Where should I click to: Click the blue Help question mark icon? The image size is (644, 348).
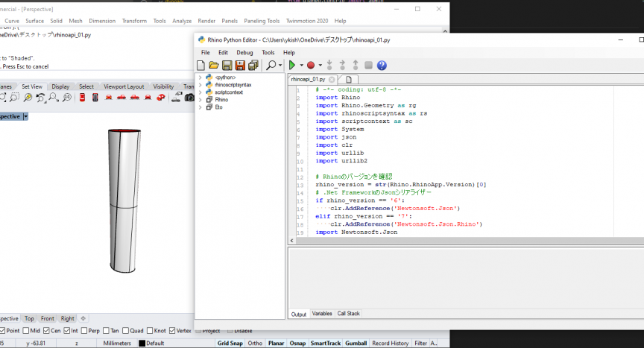[x=382, y=66]
